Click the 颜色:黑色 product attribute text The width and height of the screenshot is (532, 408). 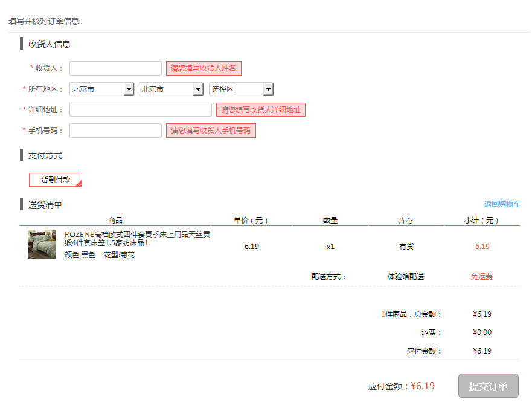click(80, 255)
